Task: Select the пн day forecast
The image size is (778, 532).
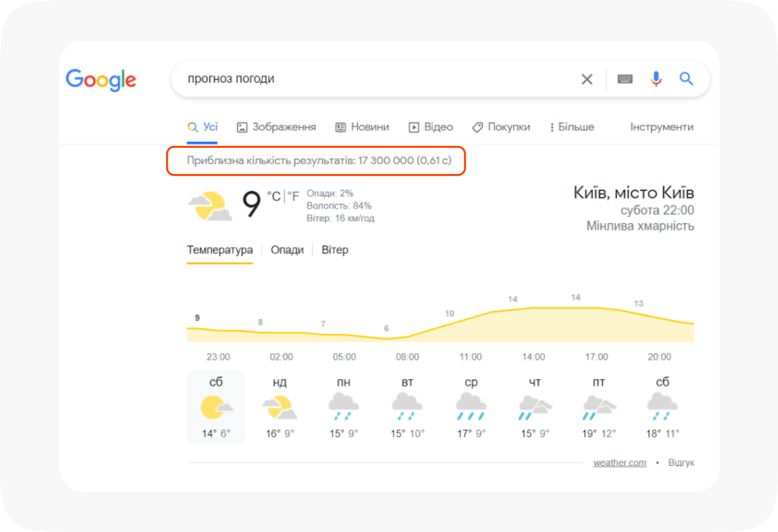Action: click(343, 407)
